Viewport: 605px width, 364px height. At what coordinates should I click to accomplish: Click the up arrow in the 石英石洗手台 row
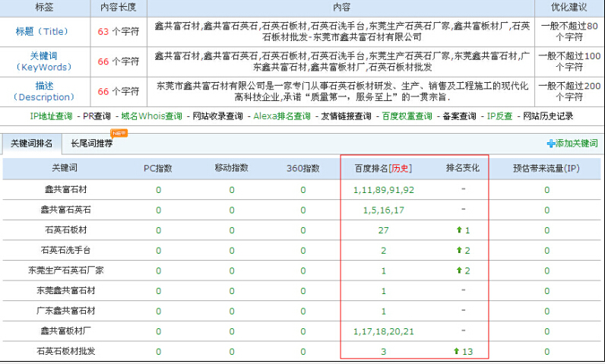pyautogui.click(x=459, y=250)
